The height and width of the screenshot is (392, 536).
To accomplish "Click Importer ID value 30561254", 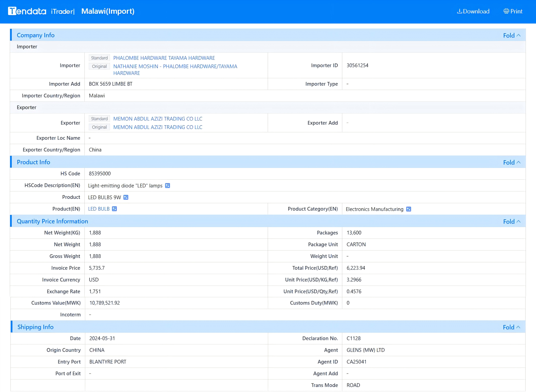I will [x=357, y=66].
